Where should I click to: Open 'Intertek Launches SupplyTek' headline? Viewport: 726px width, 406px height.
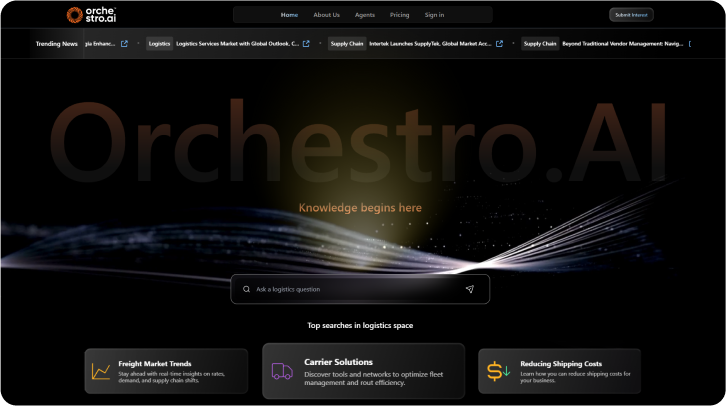[430, 44]
